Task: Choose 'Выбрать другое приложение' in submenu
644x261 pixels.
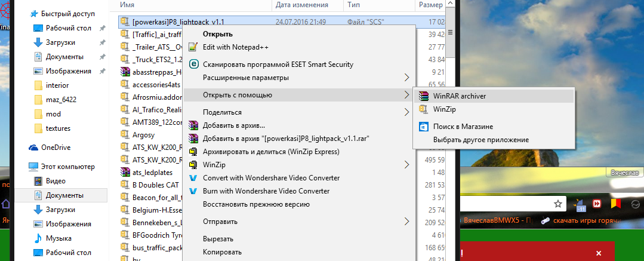Action: 481,140
